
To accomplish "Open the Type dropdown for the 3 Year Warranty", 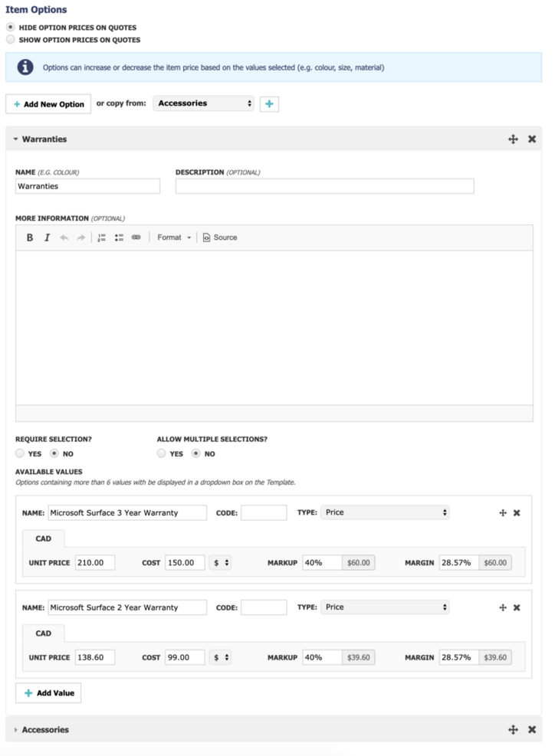I will (385, 512).
